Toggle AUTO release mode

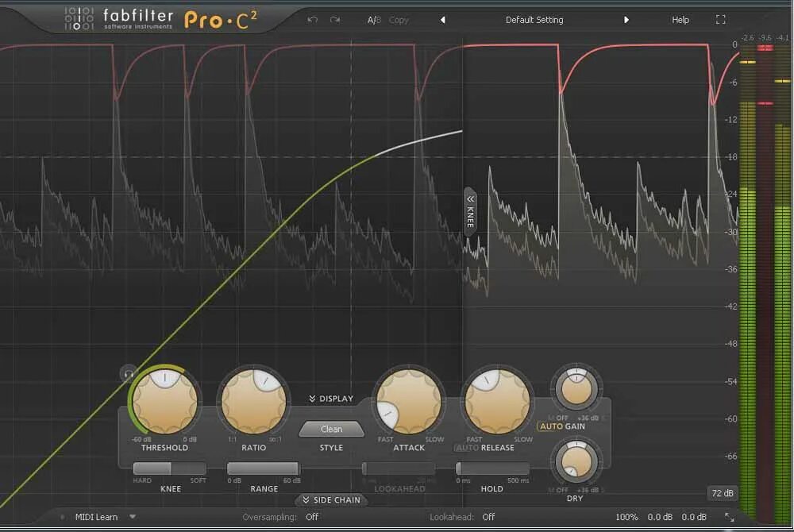click(x=467, y=448)
